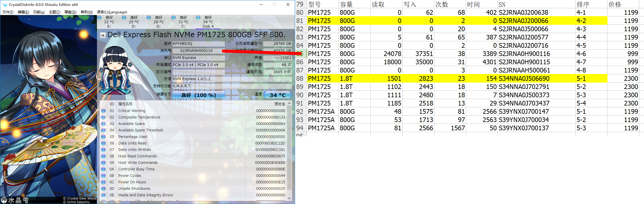The height and width of the screenshot is (204, 644).
Task: Click the power on count 68 次
Action: (x=278, y=65)
